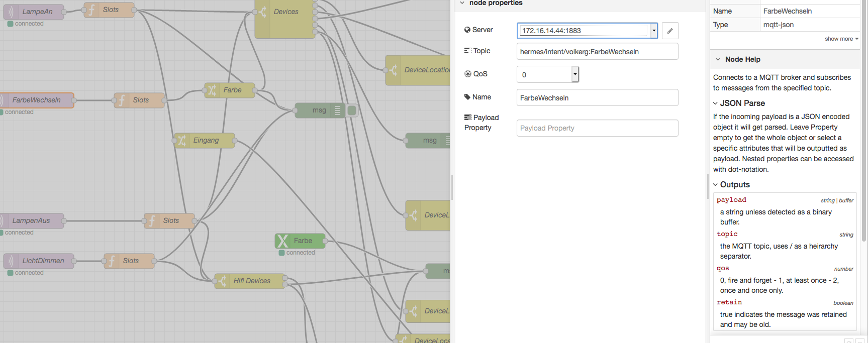Viewport: 868px width, 343px height.
Task: Edit the MQTT server with the pencil icon
Action: point(670,31)
